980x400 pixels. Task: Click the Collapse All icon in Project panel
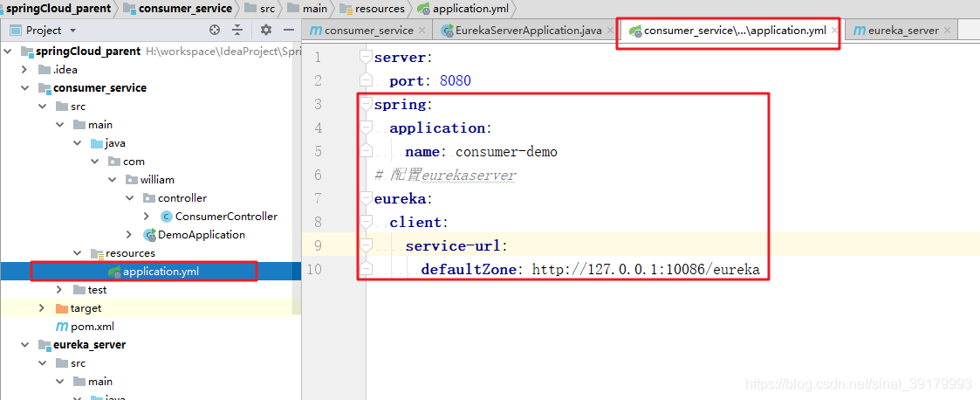pos(237,30)
